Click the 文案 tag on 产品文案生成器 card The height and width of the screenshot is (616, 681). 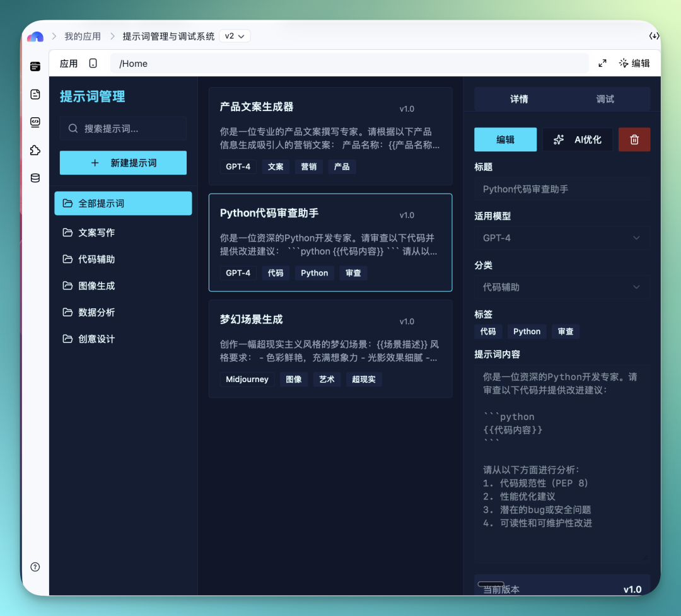click(276, 167)
